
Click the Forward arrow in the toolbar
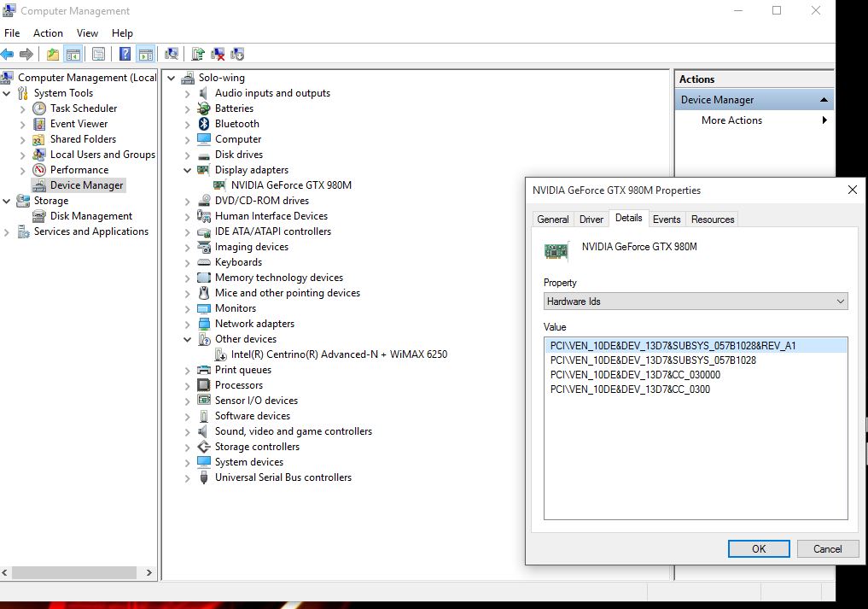pyautogui.click(x=26, y=54)
